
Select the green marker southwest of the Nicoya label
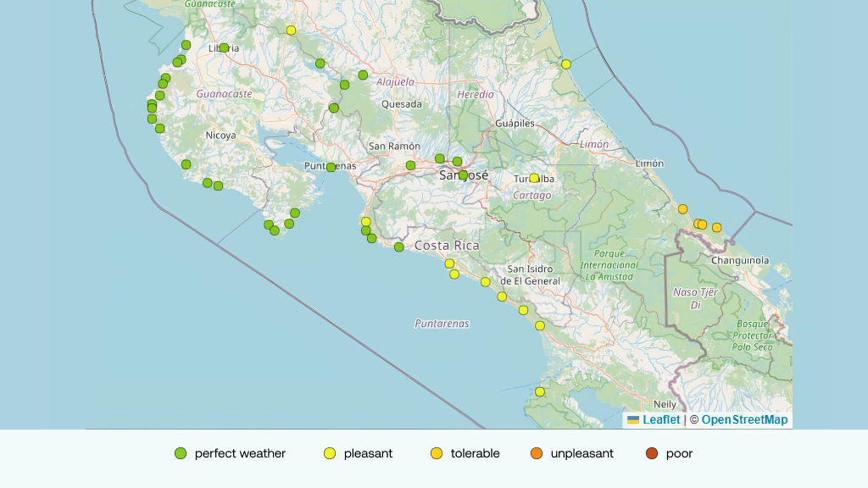coord(186,164)
